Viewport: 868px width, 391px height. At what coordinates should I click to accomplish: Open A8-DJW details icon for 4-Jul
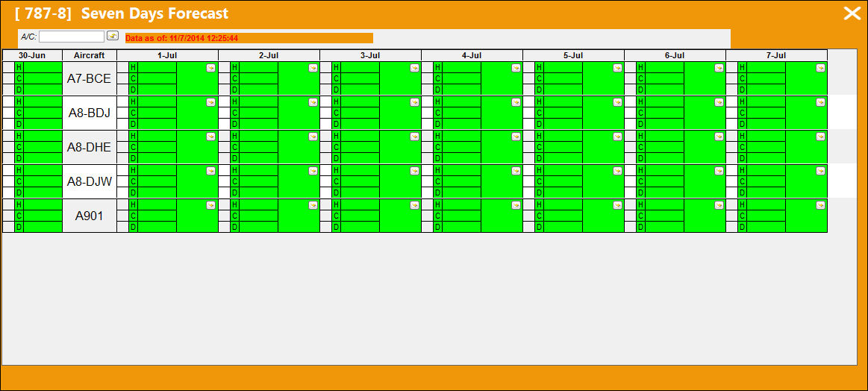coord(516,171)
